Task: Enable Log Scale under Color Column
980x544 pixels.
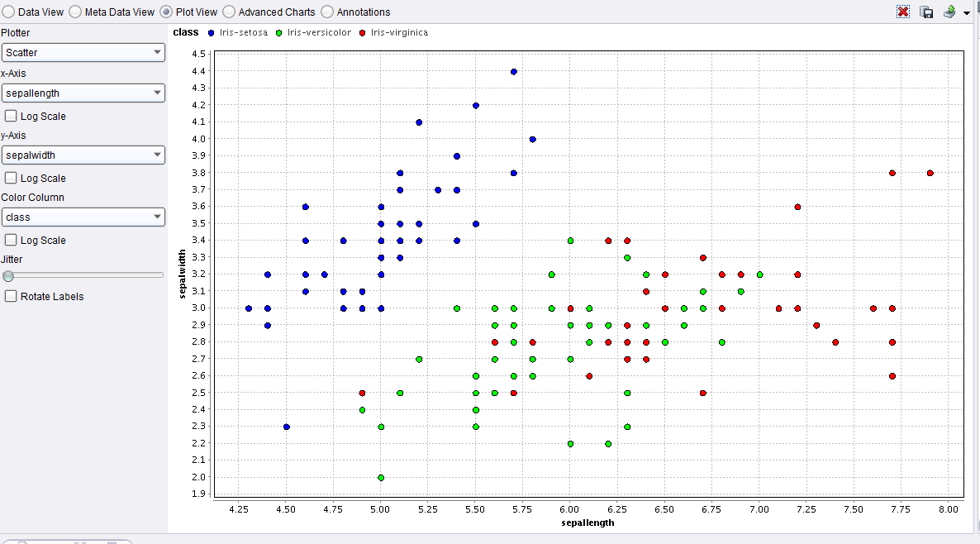Action: [x=11, y=240]
